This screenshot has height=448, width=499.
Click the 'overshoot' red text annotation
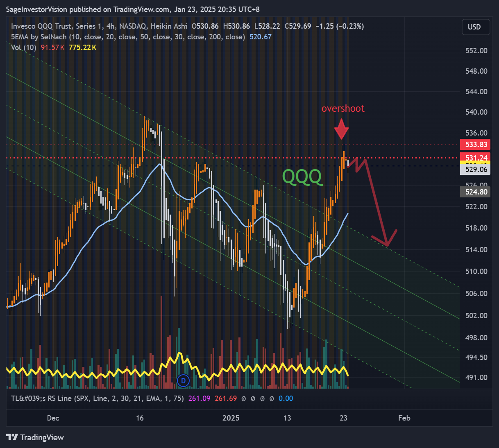click(x=343, y=109)
